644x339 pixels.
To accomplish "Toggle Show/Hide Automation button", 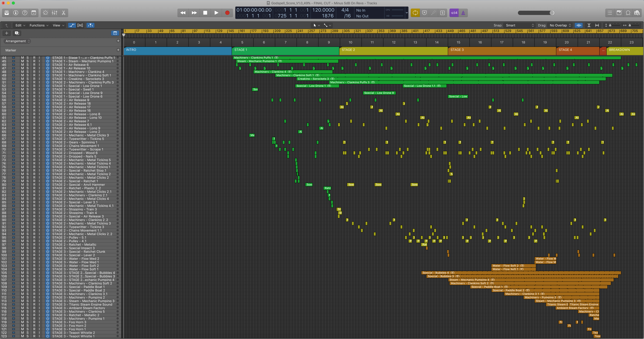I will 72,25.
